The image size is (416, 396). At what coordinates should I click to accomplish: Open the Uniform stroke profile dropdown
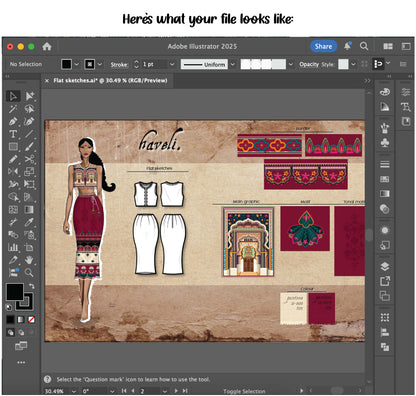tap(233, 64)
